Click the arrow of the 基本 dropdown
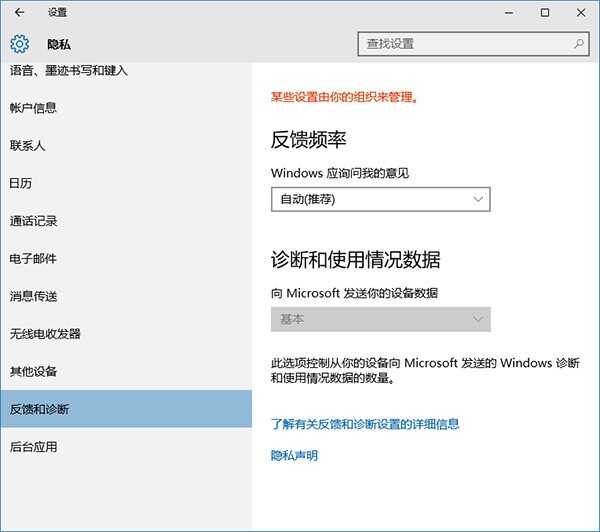This screenshot has width=600, height=532. pyautogui.click(x=477, y=319)
